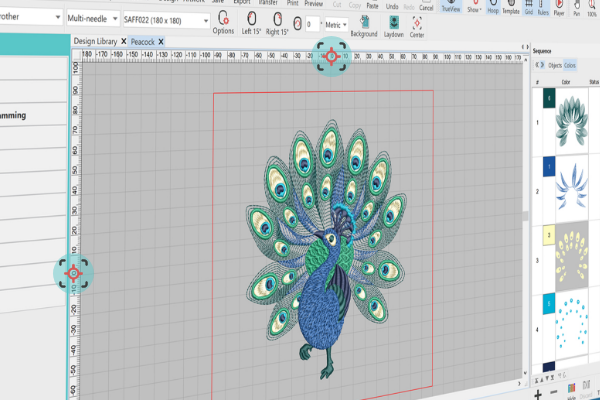Screen dimensions: 600x400
Task: Open the stitch Player
Action: click(x=559, y=8)
